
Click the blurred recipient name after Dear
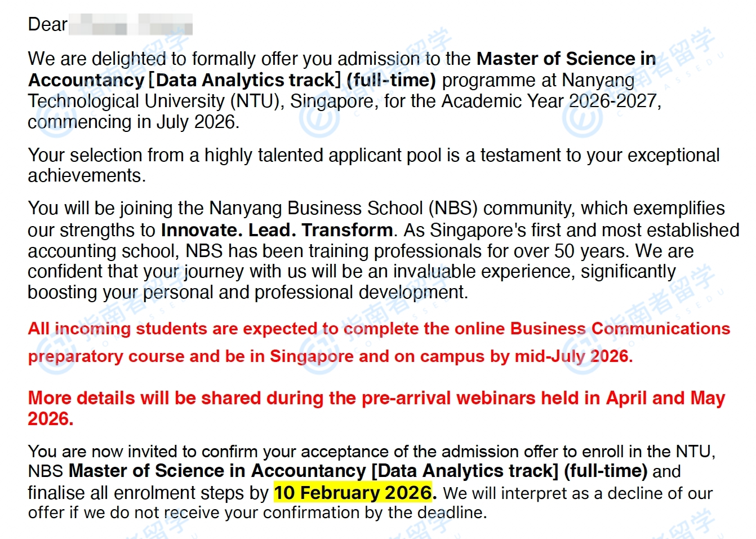(131, 25)
